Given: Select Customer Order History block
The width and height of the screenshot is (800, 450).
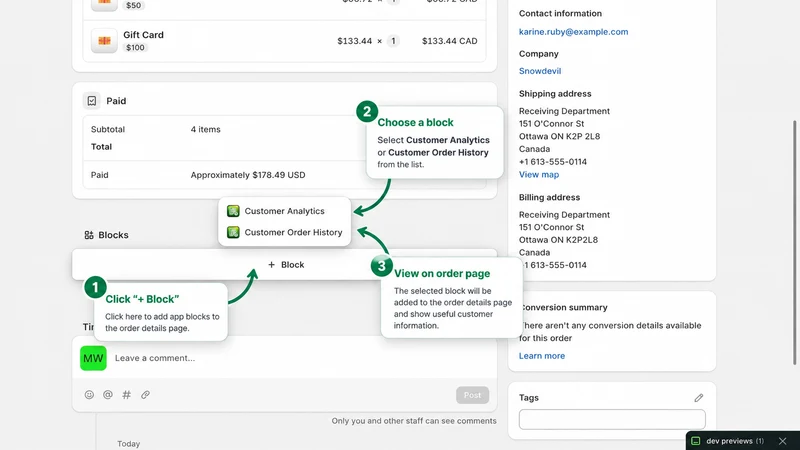Looking at the screenshot, I should [x=284, y=232].
